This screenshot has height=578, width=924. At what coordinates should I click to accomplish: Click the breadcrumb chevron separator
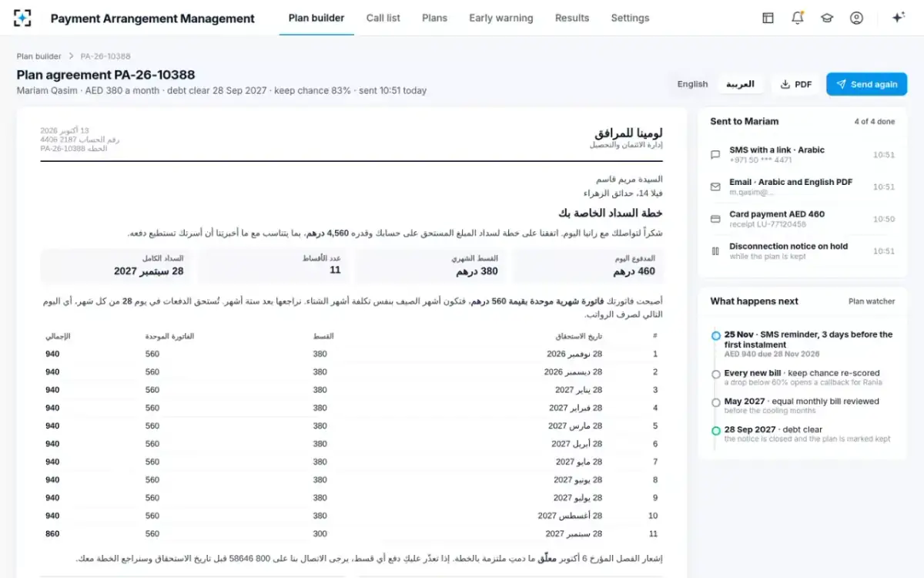coord(71,56)
